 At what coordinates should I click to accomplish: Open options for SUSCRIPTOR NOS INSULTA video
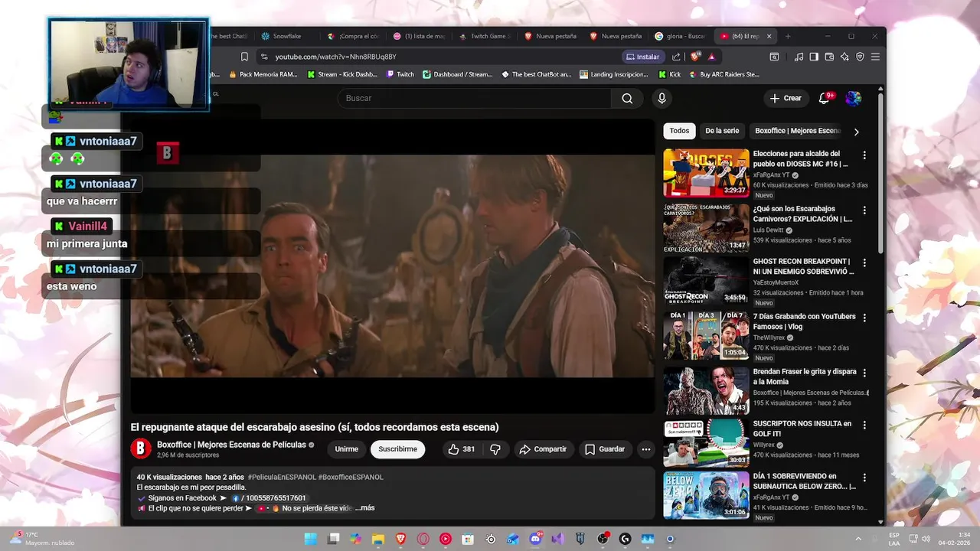click(864, 425)
